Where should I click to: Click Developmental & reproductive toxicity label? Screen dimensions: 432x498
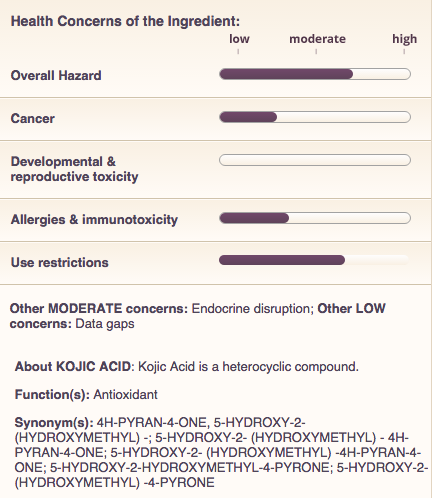[74, 169]
